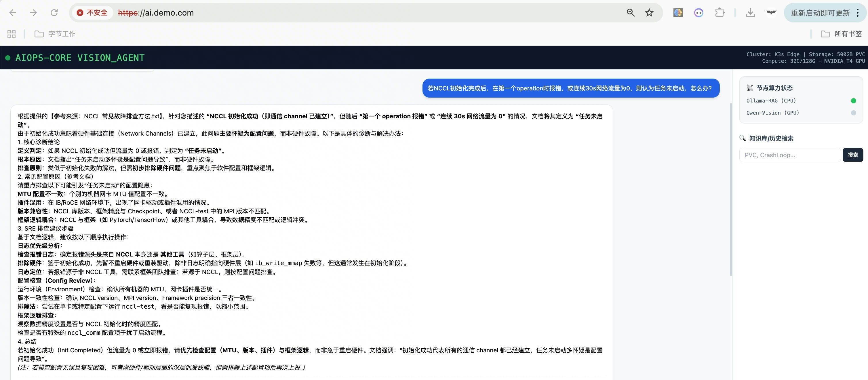Reload the current page
Screen dimensions: 868x380
coord(54,13)
